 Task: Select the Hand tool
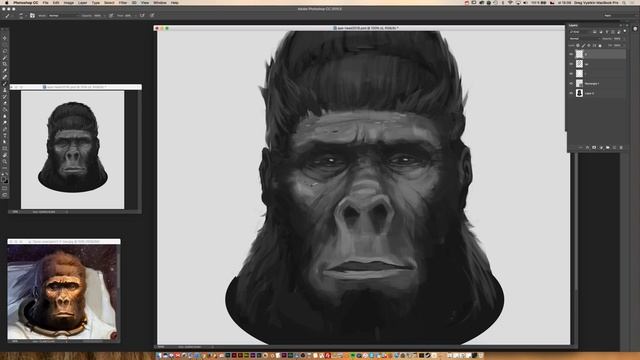[x=5, y=156]
